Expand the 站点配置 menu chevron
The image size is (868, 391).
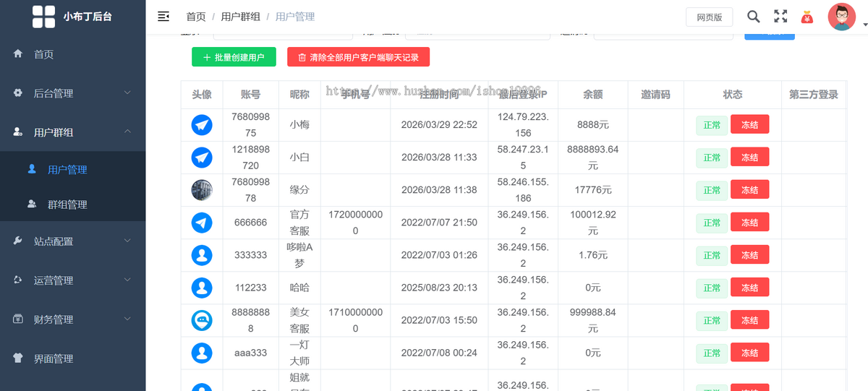tap(127, 241)
